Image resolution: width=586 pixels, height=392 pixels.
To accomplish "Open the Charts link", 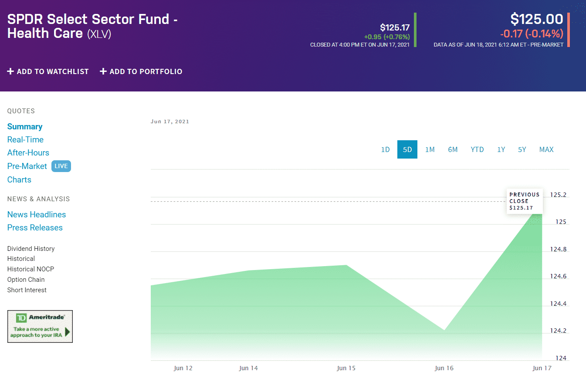I will [x=19, y=179].
